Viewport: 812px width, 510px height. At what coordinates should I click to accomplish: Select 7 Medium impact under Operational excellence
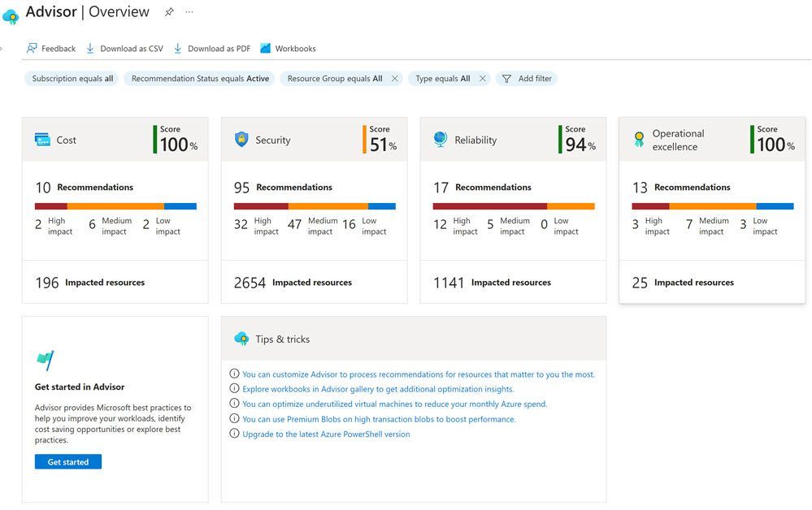[707, 226]
